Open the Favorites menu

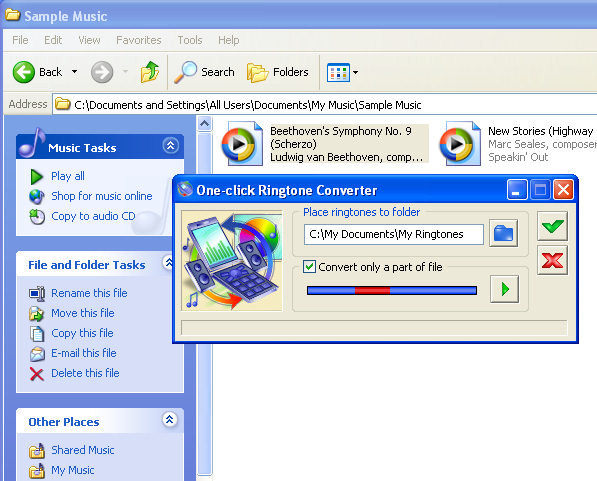click(x=139, y=40)
